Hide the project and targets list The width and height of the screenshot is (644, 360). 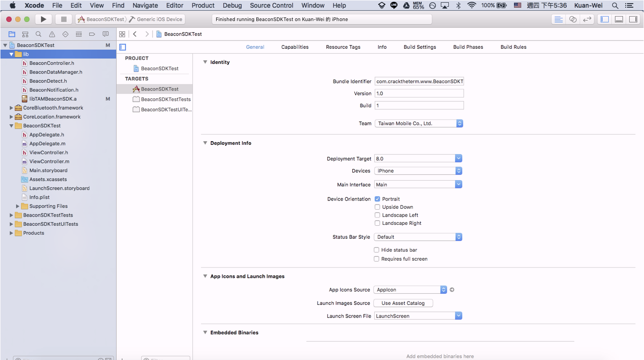tap(123, 47)
